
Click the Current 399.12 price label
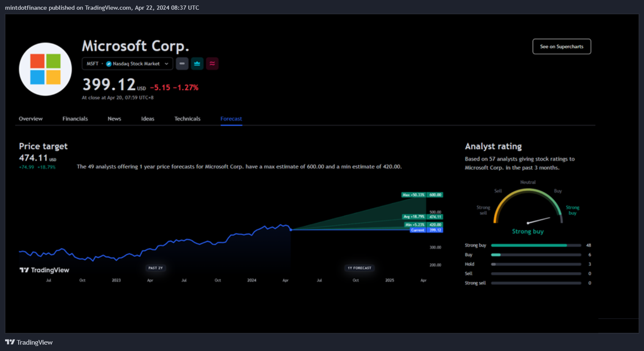click(x=426, y=230)
